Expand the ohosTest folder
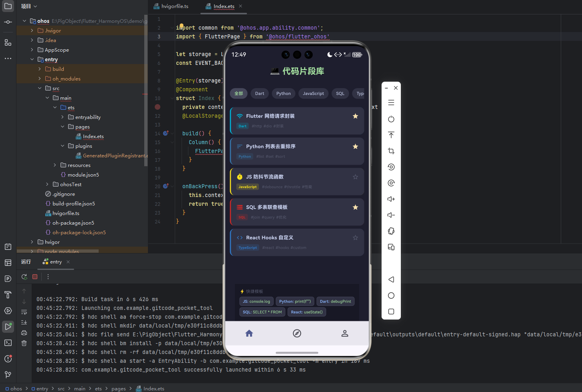582x392 pixels. click(47, 184)
